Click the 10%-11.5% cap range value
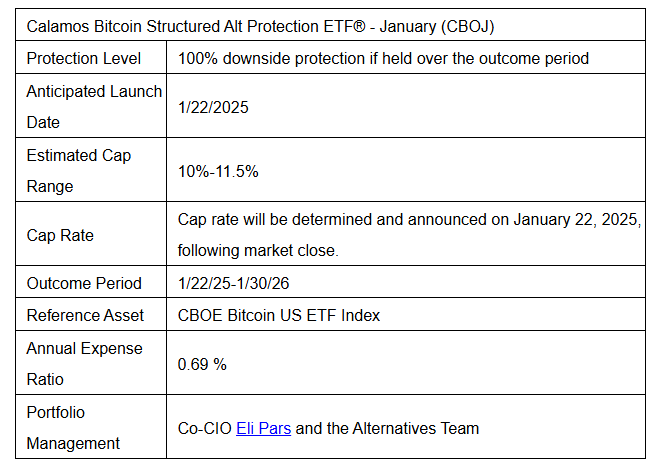655x468 pixels. pyautogui.click(x=218, y=171)
